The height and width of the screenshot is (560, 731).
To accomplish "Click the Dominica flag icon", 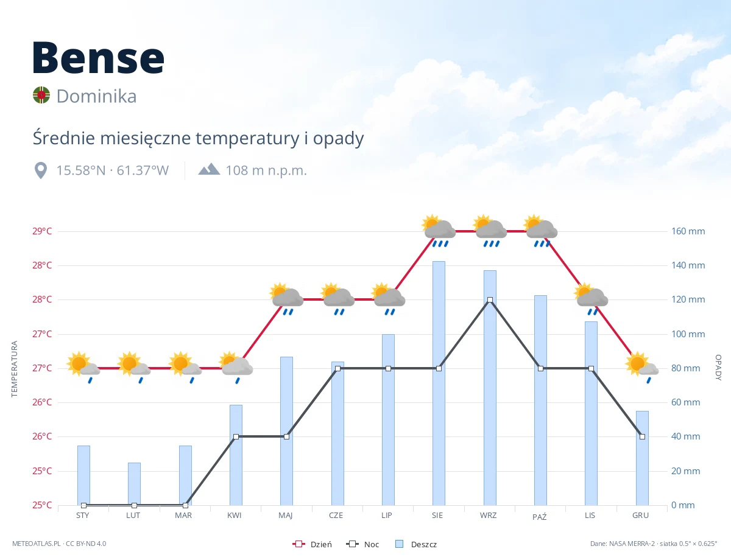I will tap(41, 95).
